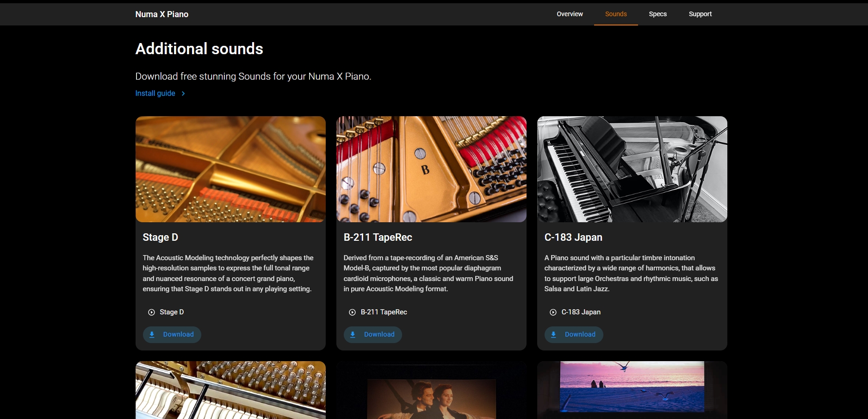Select the Sounds tab
The width and height of the screenshot is (868, 419).
616,14
